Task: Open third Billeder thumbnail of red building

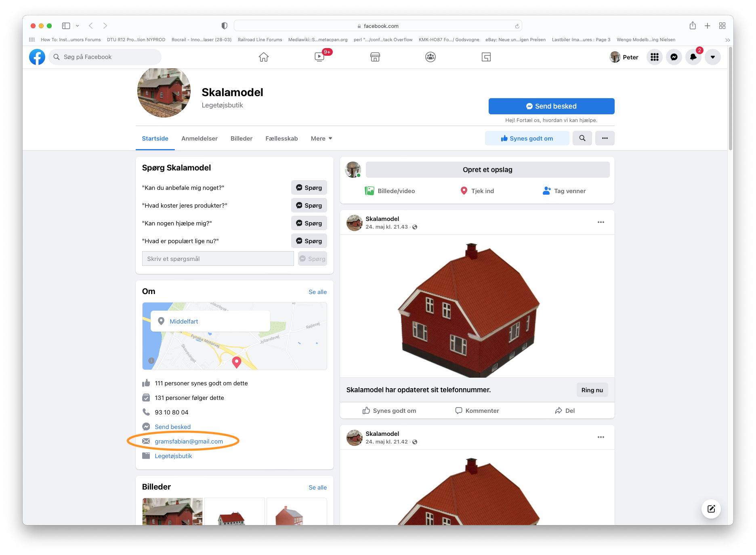Action: (297, 511)
